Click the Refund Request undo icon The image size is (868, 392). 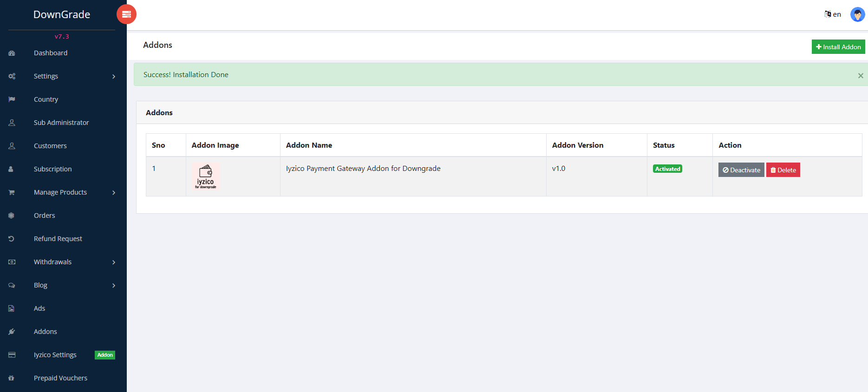pos(12,239)
